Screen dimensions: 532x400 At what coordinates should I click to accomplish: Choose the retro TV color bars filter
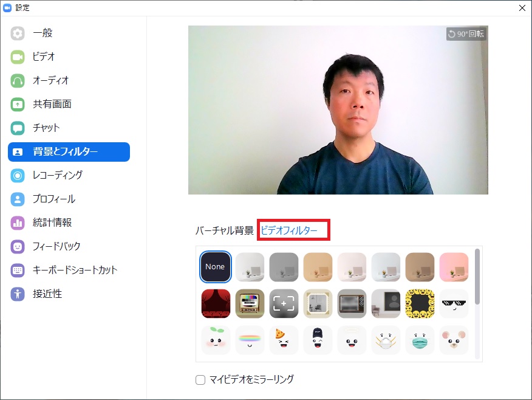[250, 303]
